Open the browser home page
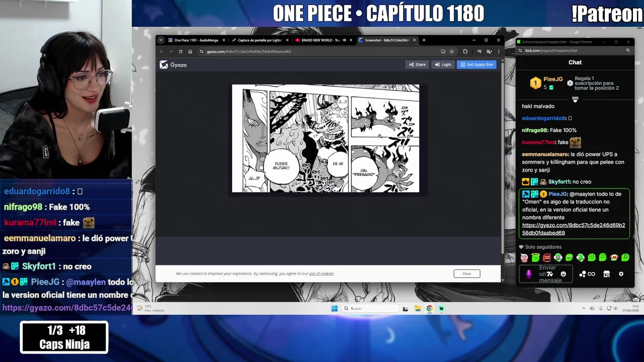The width and height of the screenshot is (644, 362). (190, 51)
